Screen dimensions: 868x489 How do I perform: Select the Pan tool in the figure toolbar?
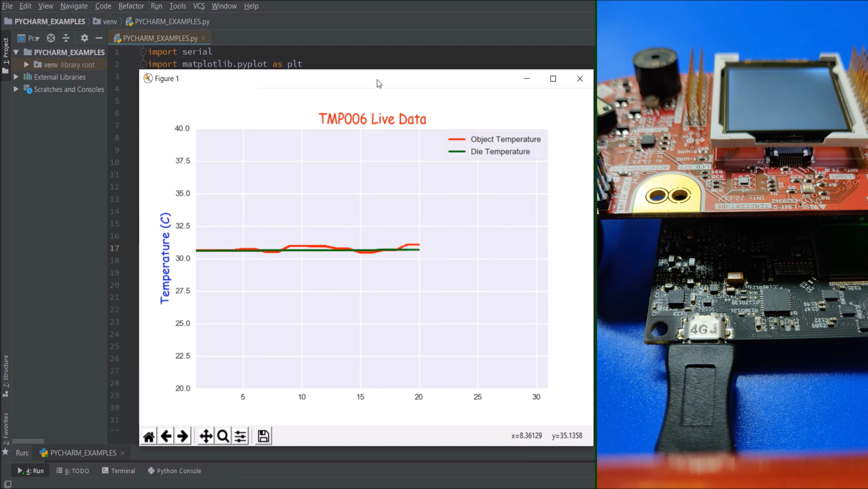click(x=206, y=436)
